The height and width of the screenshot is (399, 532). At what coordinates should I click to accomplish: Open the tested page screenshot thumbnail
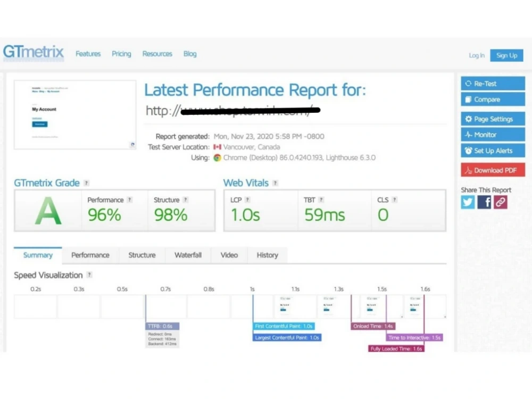pyautogui.click(x=75, y=115)
